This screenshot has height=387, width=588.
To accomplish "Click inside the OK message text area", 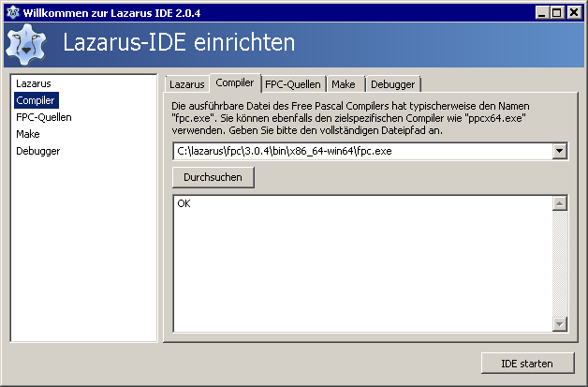I will (361, 262).
